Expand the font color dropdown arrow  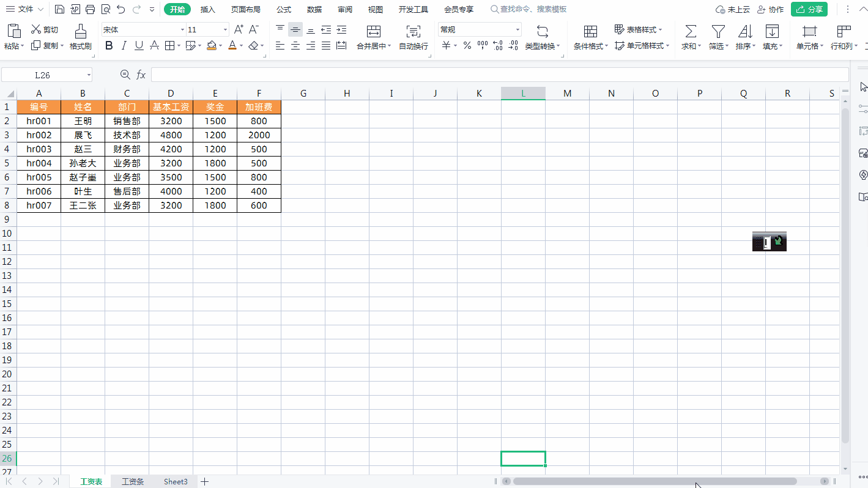[x=241, y=45]
